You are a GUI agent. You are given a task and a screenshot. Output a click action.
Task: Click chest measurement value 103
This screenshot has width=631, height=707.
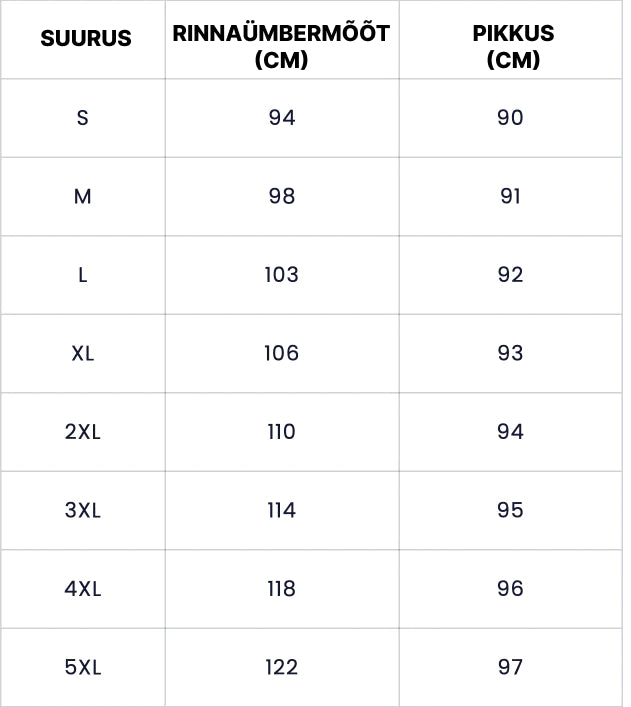coord(282,275)
